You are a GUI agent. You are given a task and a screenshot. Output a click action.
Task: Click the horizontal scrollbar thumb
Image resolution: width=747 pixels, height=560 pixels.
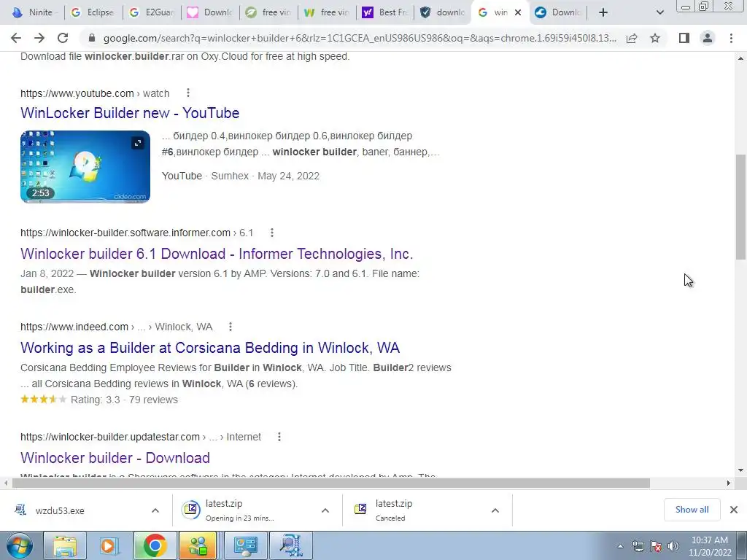[x=331, y=483]
